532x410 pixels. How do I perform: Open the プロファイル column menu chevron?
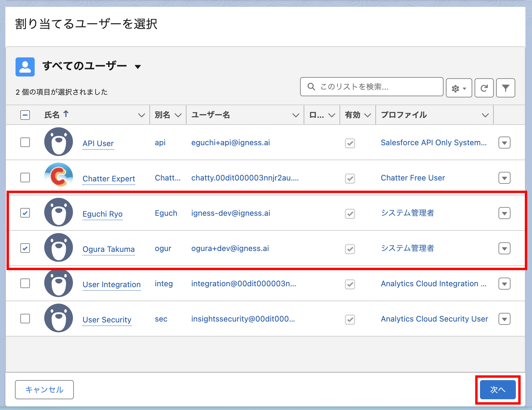(x=485, y=115)
